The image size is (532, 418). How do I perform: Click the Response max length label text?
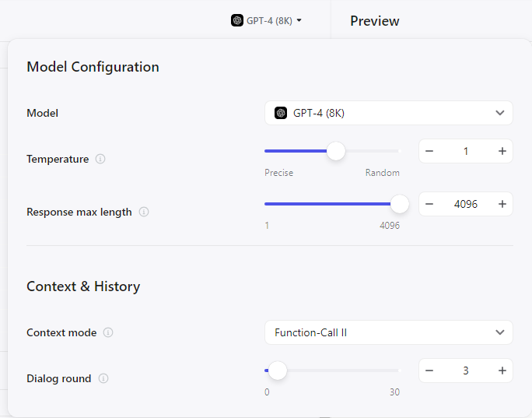(79, 212)
